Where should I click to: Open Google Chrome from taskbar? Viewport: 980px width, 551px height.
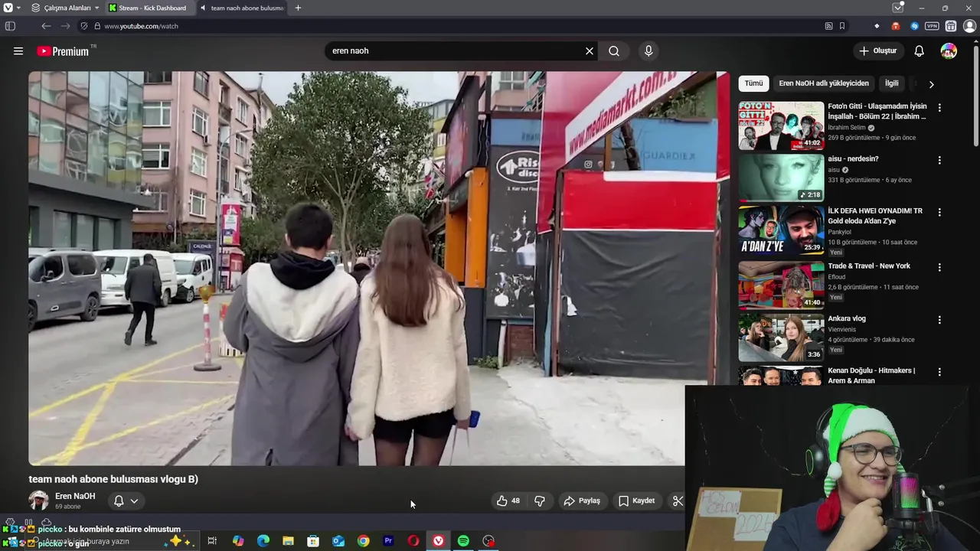tap(363, 541)
